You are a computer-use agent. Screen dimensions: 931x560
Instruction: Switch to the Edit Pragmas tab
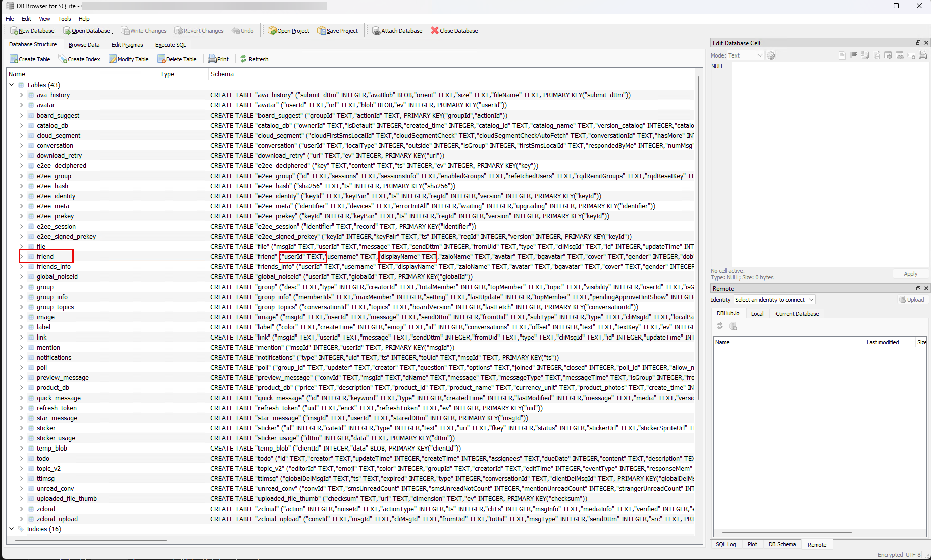127,45
